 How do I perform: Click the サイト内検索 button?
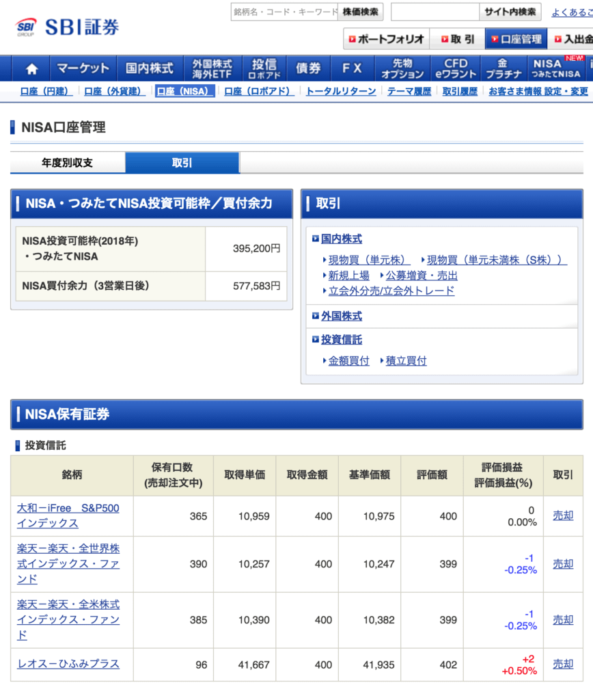point(510,12)
